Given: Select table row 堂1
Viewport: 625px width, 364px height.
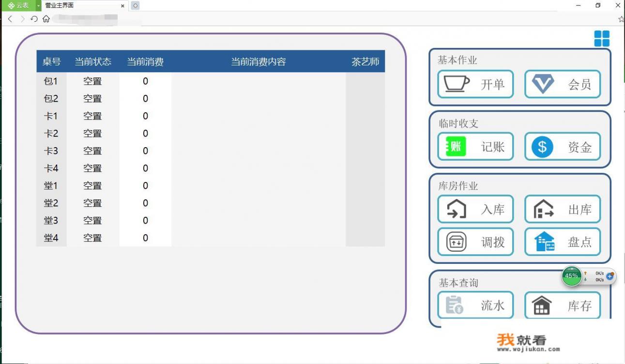Looking at the screenshot, I should click(x=211, y=186).
